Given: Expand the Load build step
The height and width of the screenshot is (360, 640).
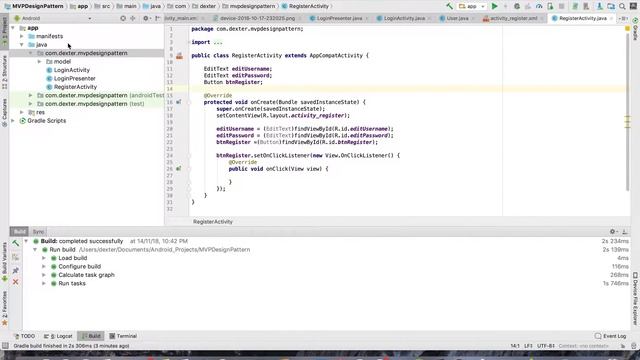Looking at the screenshot, I should [44, 258].
